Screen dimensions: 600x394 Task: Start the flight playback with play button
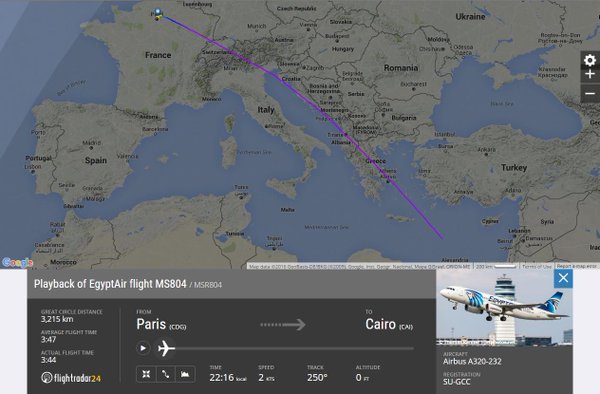coord(143,348)
